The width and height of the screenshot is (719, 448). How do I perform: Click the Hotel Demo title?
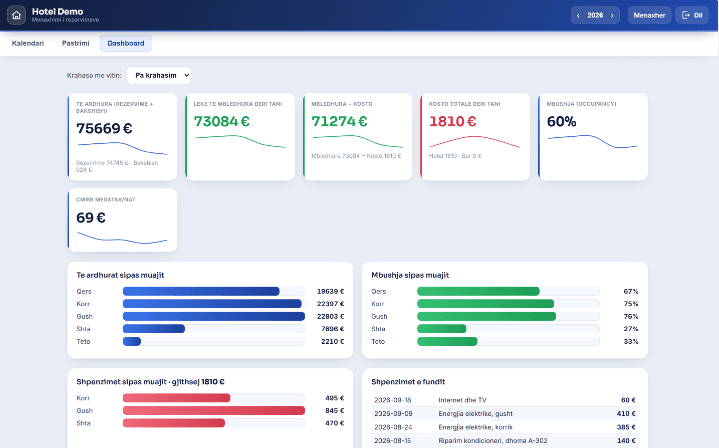click(x=57, y=11)
